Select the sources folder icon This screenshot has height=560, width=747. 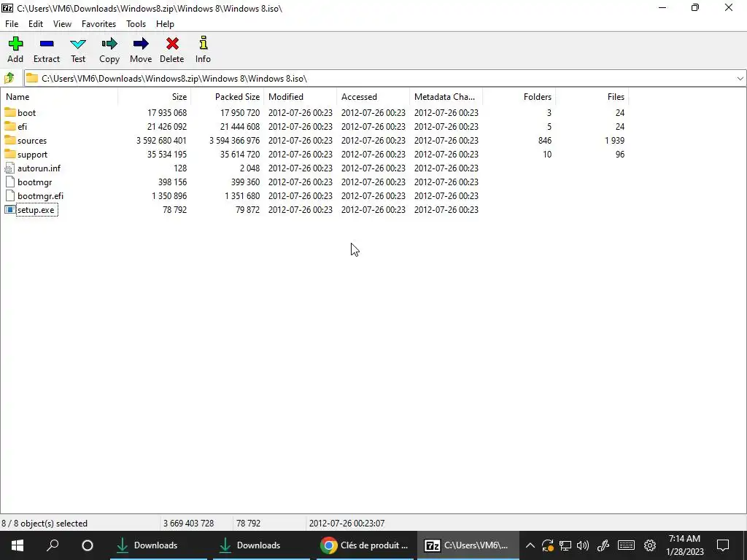pyautogui.click(x=10, y=140)
